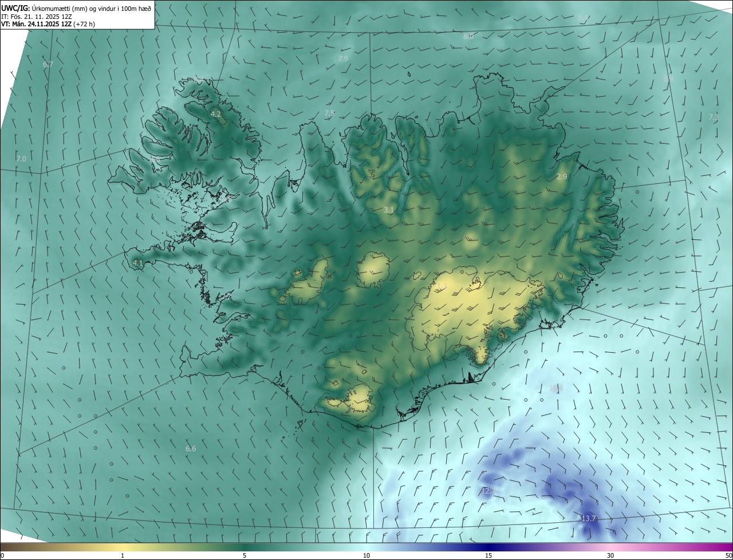This screenshot has width=733, height=560.
Task: Click the 6.7 value label on the map
Action: pos(48,64)
